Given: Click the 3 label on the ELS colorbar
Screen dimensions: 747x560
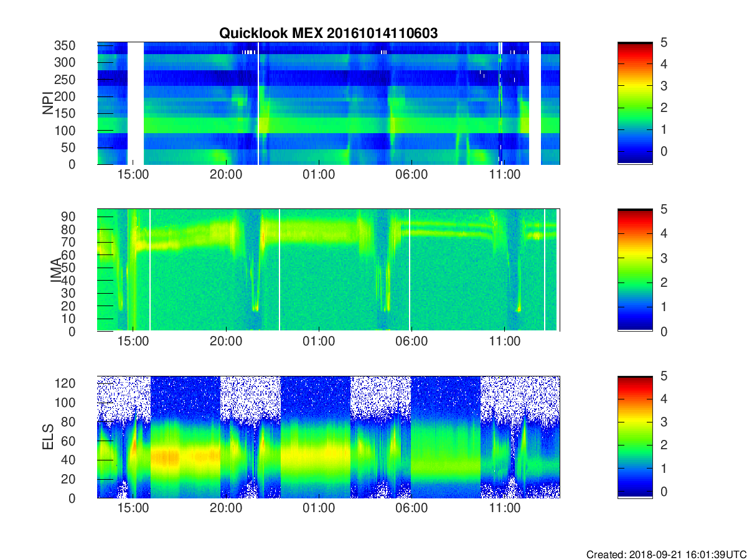Looking at the screenshot, I should point(664,422).
